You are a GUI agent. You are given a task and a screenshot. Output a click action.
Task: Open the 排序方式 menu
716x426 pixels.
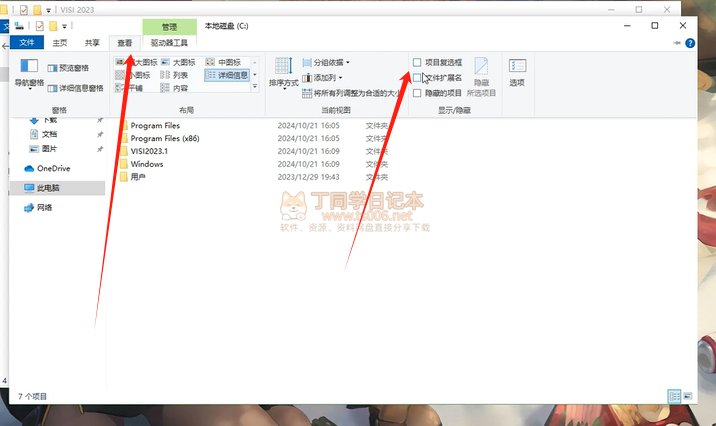(284, 73)
